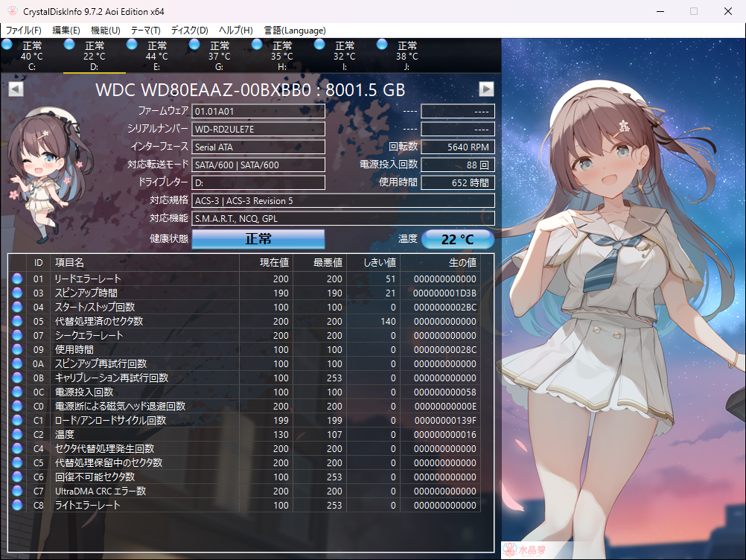Image resolution: width=746 pixels, height=560 pixels.
Task: Open the 機能(U) menu
Action: (x=105, y=31)
